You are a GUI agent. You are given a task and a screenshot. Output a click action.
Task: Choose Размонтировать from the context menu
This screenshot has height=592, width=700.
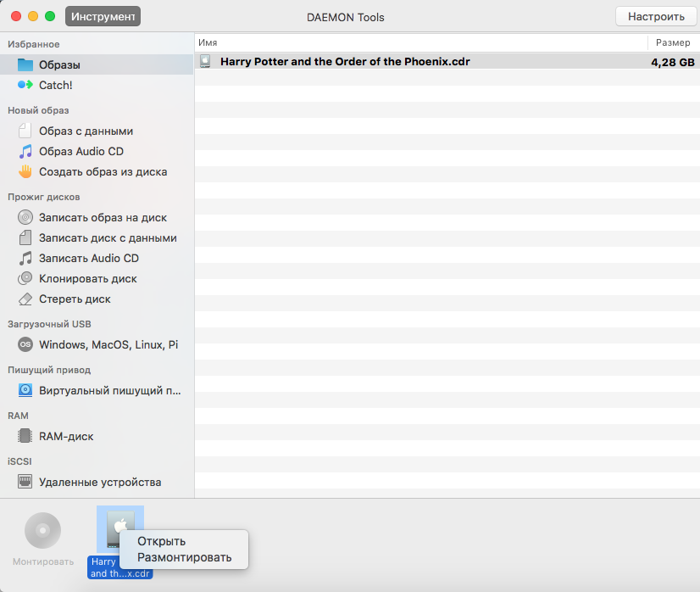pos(184,557)
